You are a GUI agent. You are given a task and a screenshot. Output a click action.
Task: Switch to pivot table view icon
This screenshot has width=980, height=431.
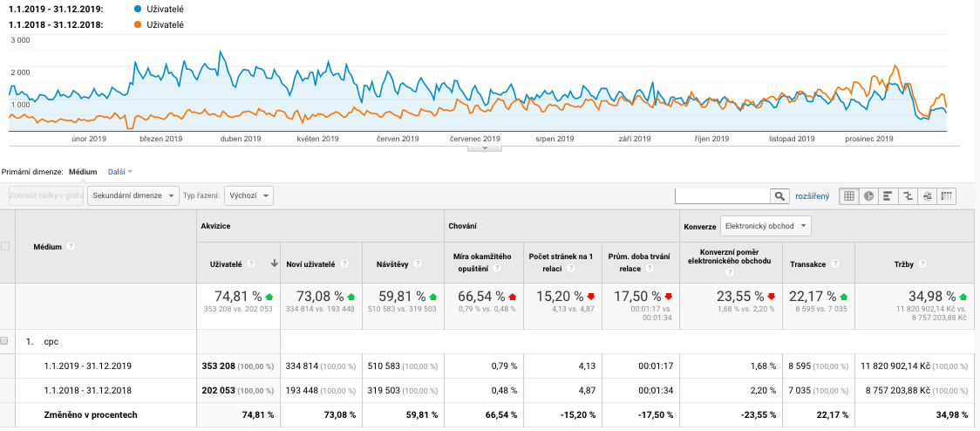(946, 195)
